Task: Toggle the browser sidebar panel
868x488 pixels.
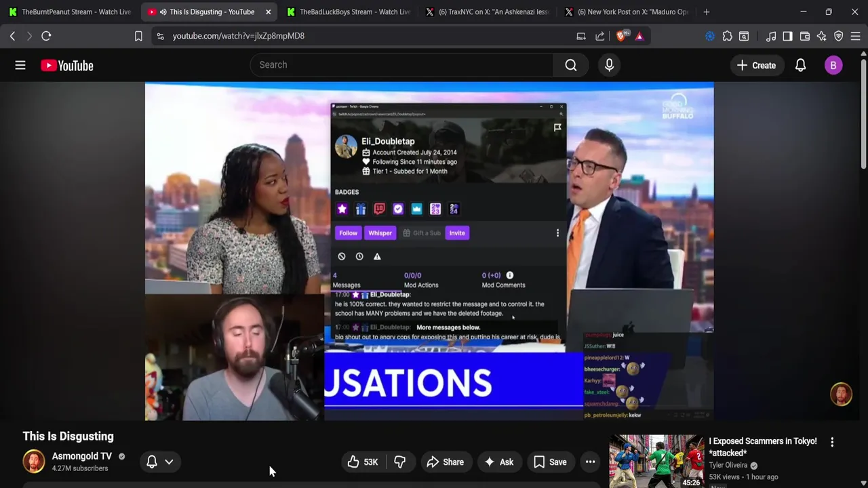Action: (787, 36)
